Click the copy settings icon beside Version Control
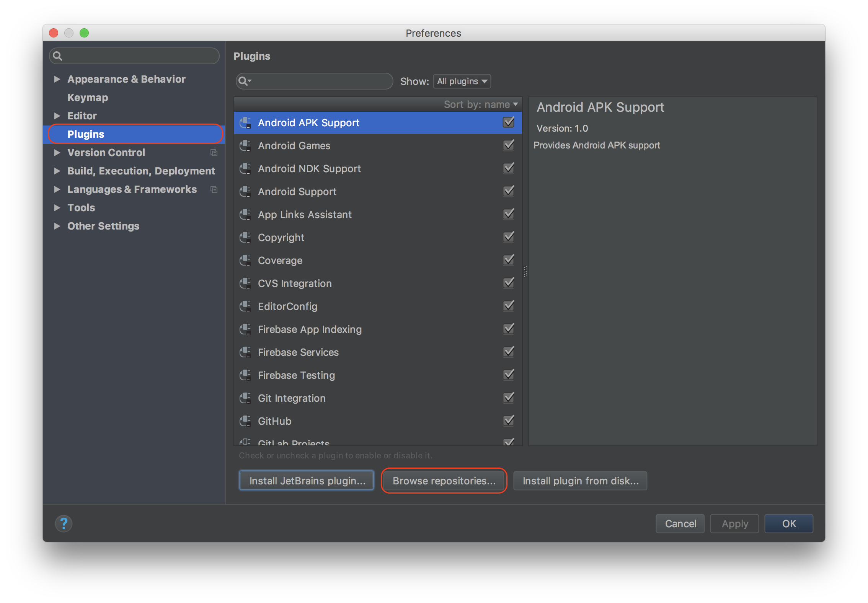The image size is (868, 603). click(214, 152)
